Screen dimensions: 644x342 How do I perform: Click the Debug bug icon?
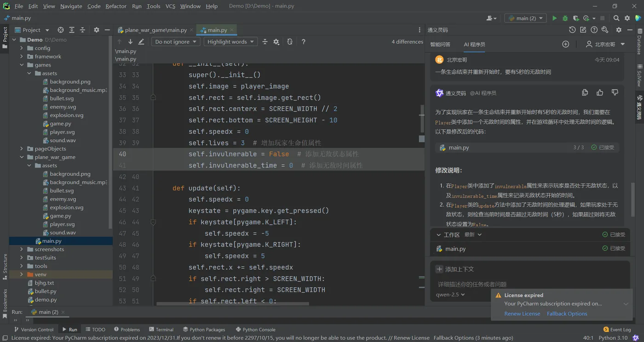565,18
